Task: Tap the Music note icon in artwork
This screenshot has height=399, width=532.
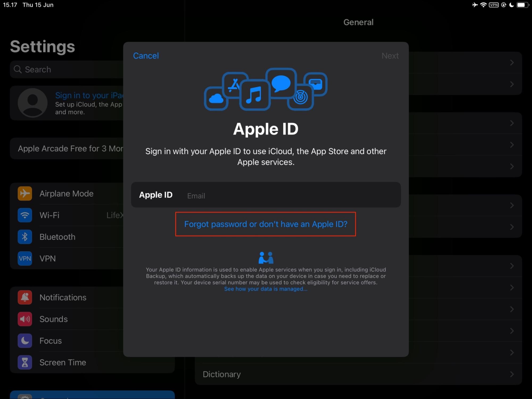Action: [255, 95]
